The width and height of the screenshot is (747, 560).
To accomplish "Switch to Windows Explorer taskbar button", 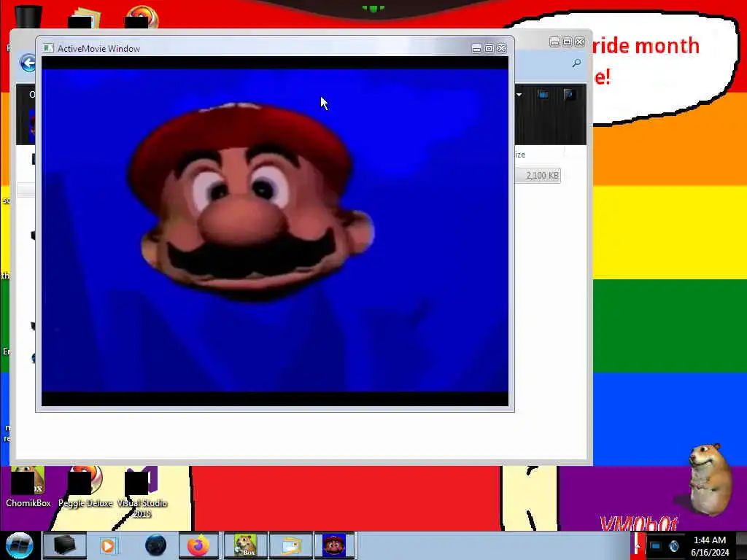I will click(291, 545).
